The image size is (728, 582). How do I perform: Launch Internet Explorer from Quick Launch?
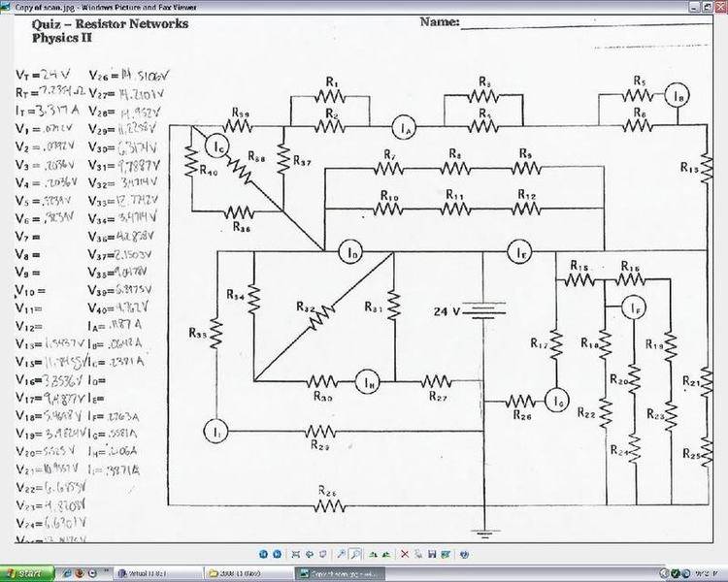click(x=67, y=573)
